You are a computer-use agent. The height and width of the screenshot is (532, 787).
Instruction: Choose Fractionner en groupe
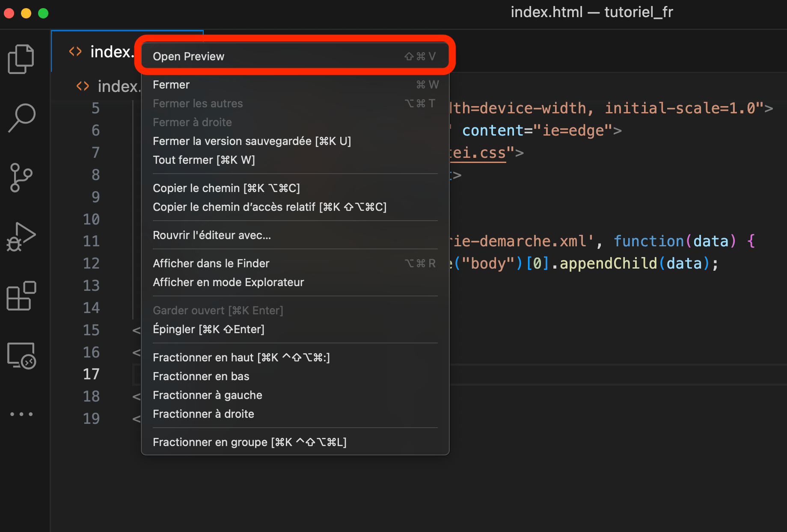click(x=249, y=442)
